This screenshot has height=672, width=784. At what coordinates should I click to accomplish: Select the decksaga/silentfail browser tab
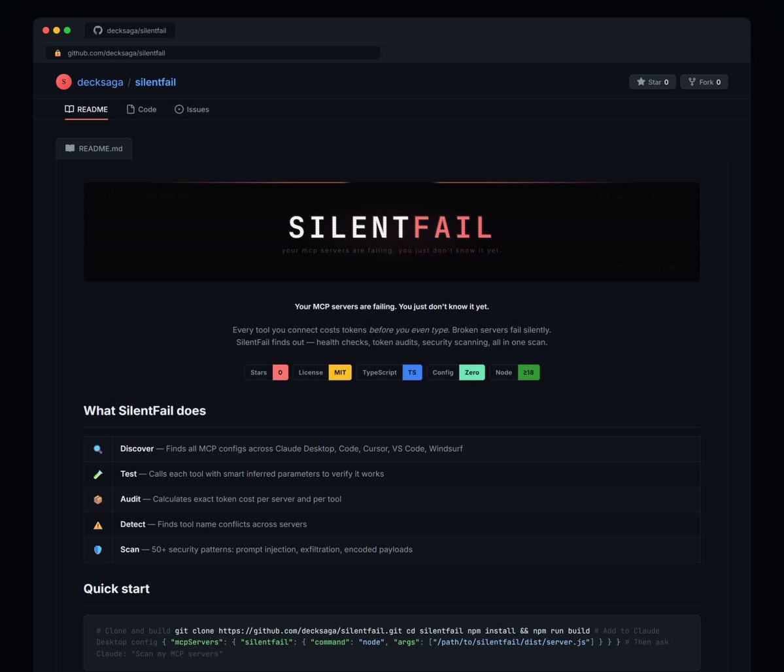(130, 31)
